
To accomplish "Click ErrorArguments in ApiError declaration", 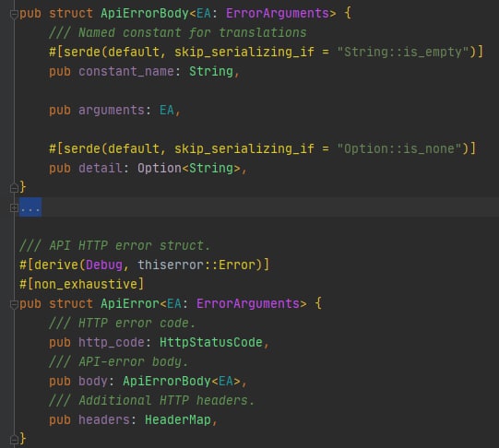I will click(248, 303).
